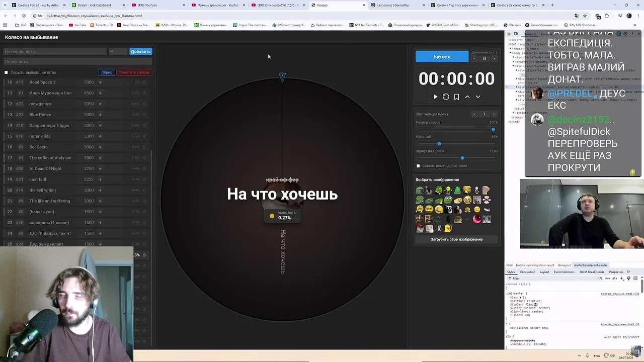
Task: Open the Event Listeners tab in DevTools
Action: coord(565,272)
